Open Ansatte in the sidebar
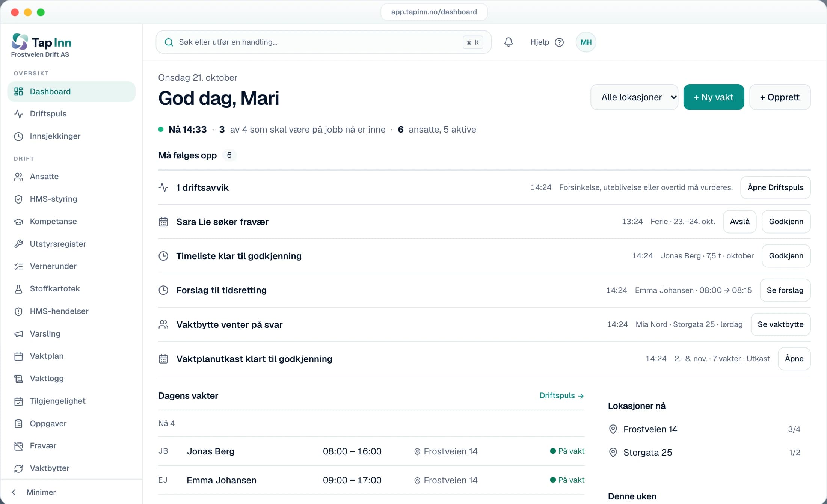Viewport: 827px width, 504px height. (71, 177)
